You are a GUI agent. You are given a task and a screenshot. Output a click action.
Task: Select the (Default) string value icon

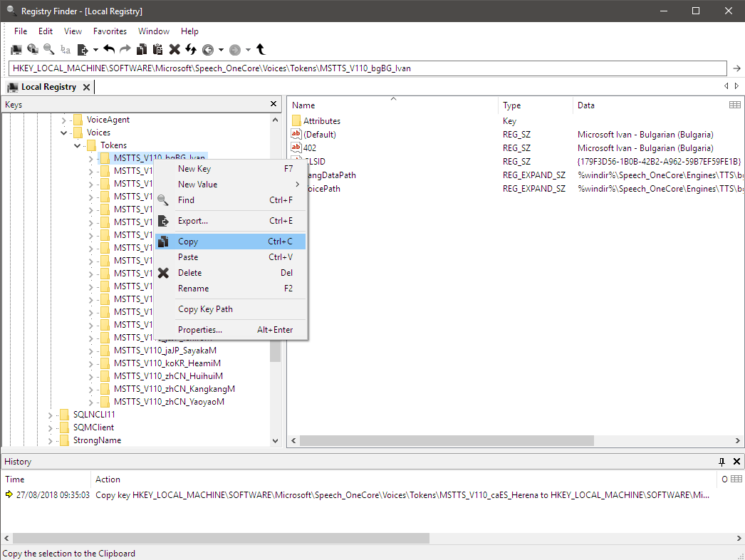point(296,134)
